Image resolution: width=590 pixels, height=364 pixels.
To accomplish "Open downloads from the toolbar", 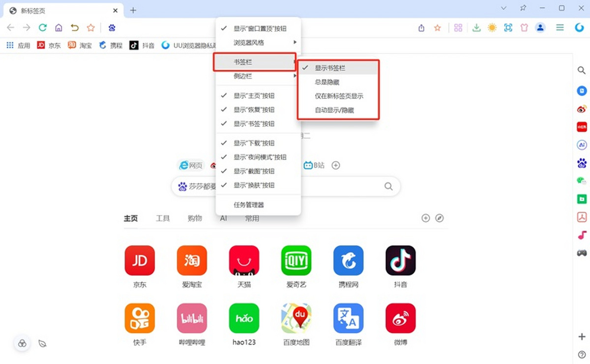I will pos(476,28).
